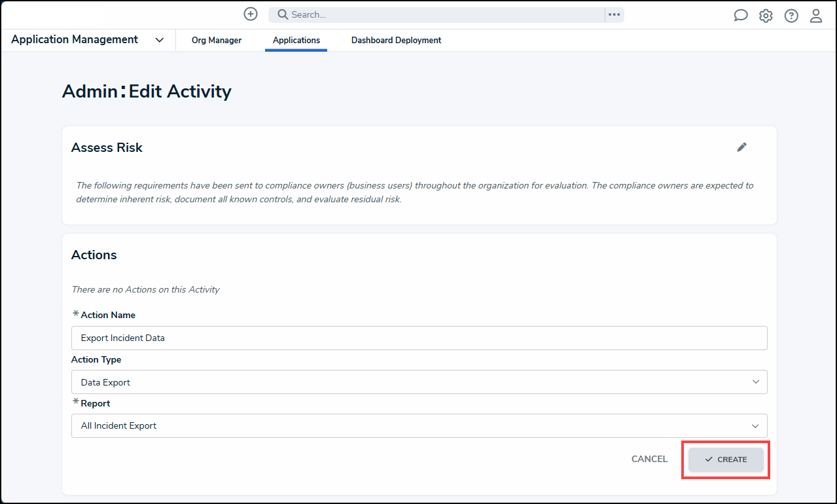Click the search magnifier icon
This screenshot has height=504, width=837.
[x=283, y=14]
